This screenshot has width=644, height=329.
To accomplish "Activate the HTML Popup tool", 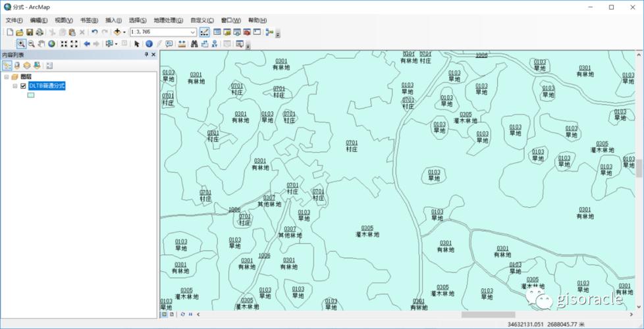I will coord(169,44).
